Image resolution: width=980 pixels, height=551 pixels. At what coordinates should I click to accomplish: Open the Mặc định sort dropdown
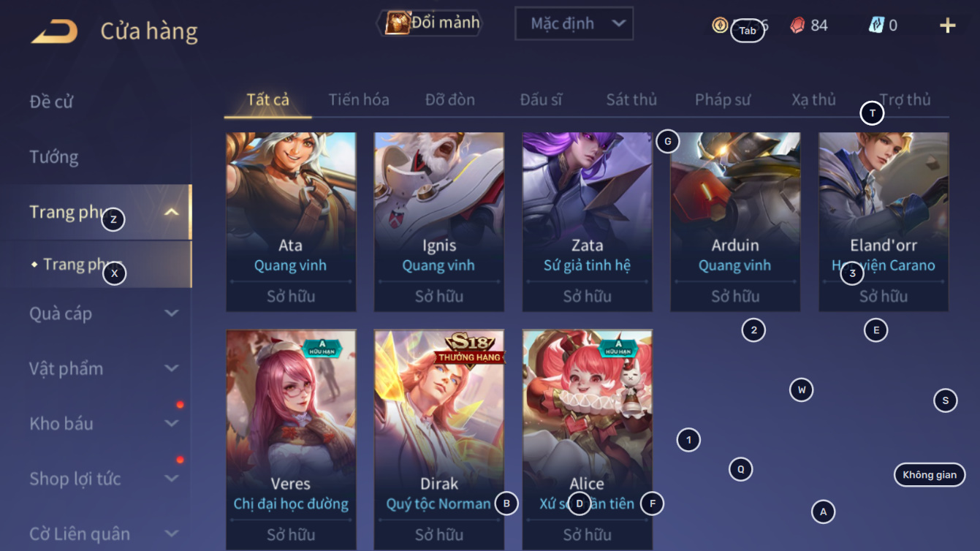(574, 23)
